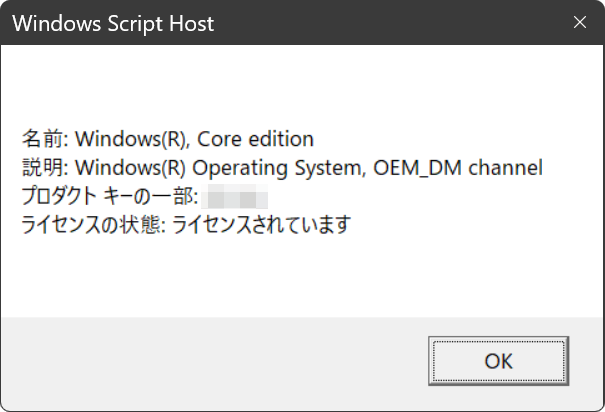Click the blank white area below the license status
The width and height of the screenshot is (605, 412).
[300, 275]
